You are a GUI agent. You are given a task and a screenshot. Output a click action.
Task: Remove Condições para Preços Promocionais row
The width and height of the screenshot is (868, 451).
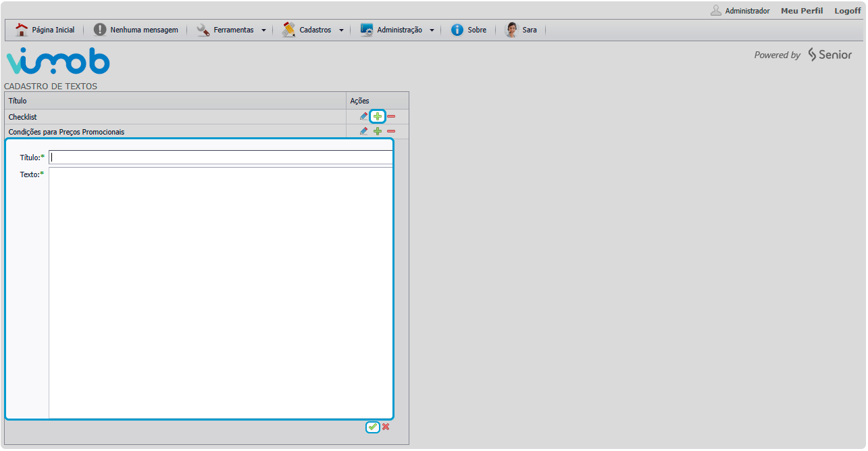(x=391, y=131)
